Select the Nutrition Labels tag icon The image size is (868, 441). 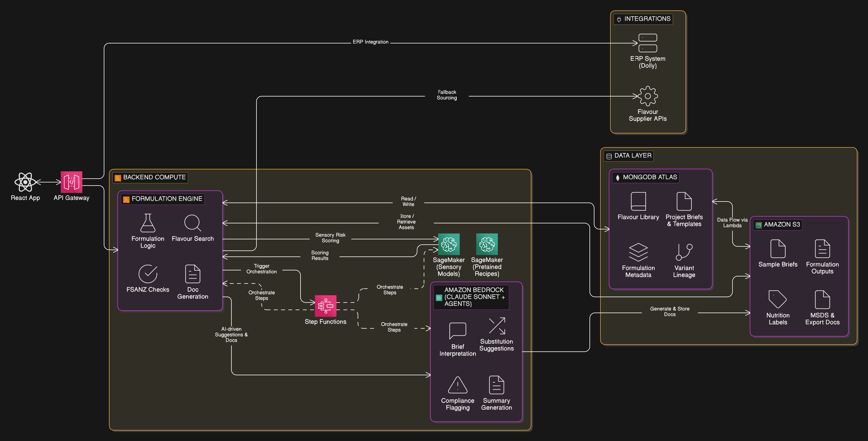[x=777, y=299]
